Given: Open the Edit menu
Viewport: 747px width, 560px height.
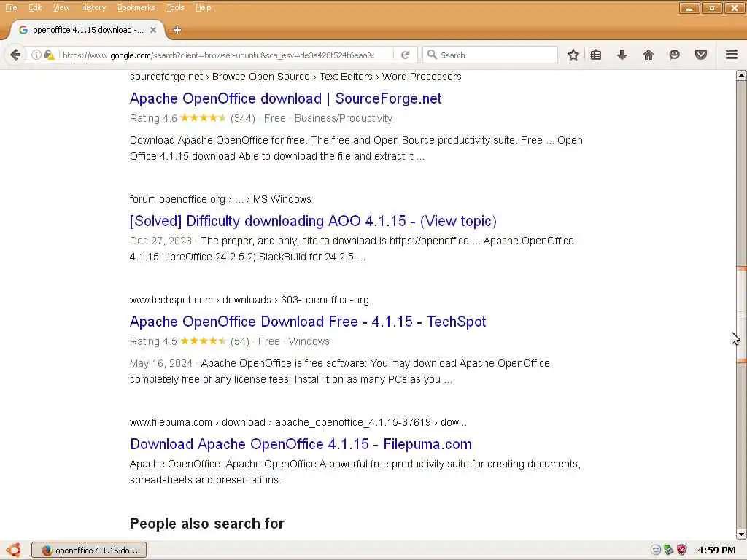Looking at the screenshot, I should coord(35,7).
